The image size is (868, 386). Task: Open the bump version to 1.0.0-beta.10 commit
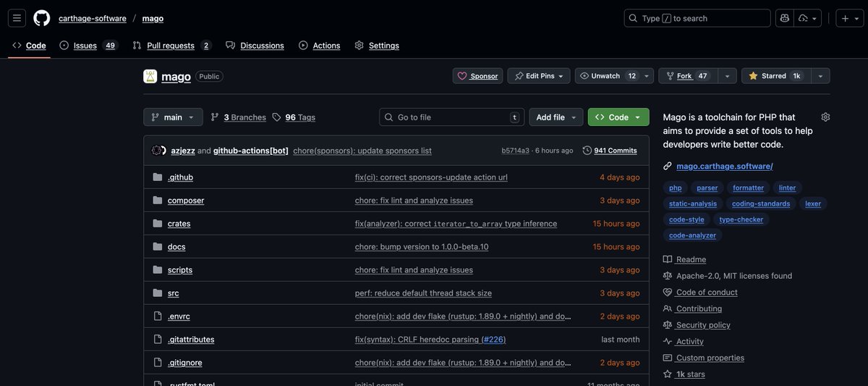[x=422, y=247]
